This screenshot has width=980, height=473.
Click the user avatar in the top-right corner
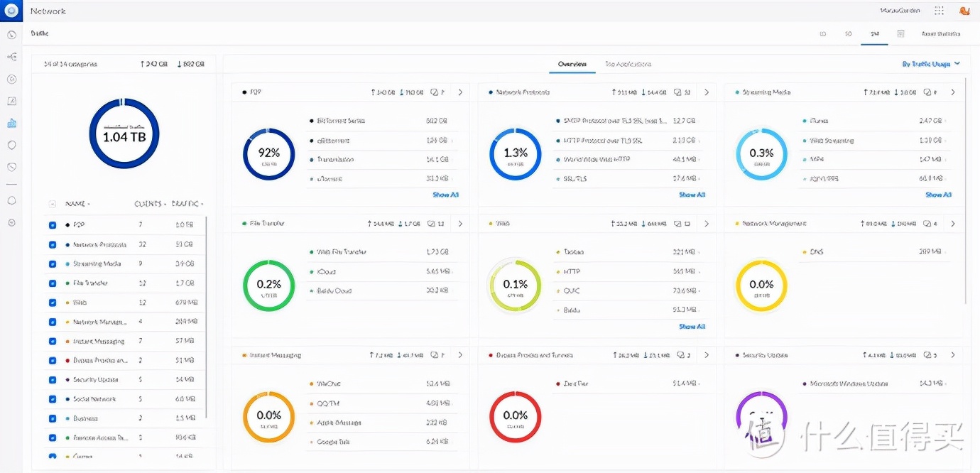pos(964,11)
